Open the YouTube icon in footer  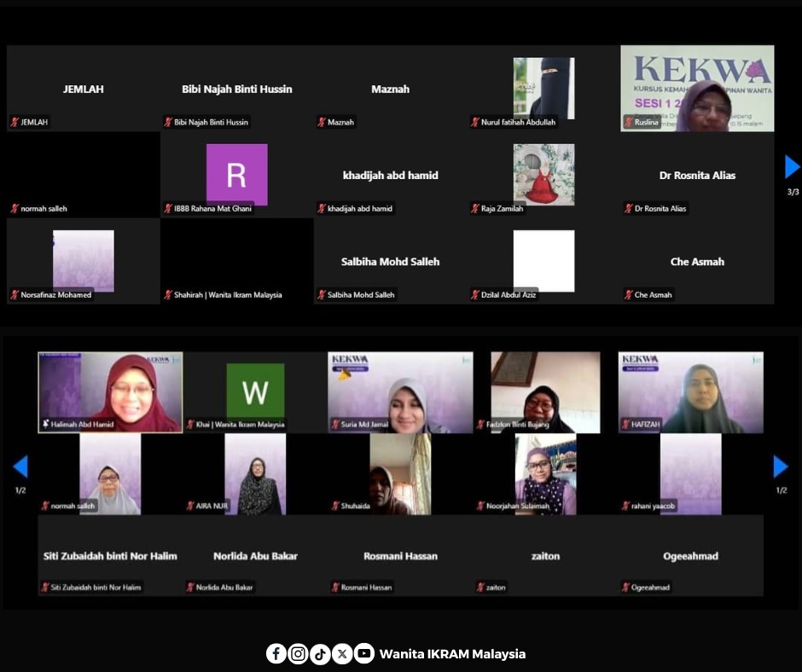click(x=364, y=653)
